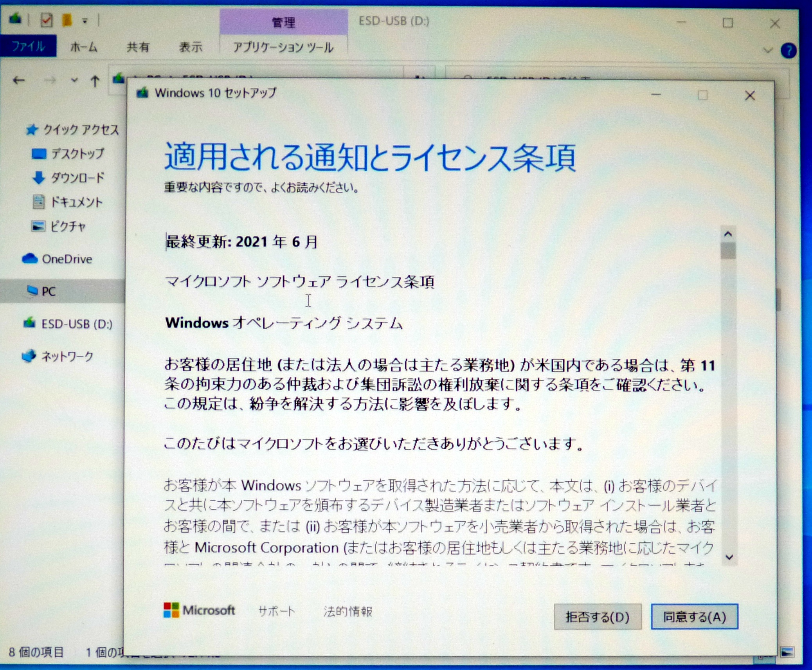This screenshot has width=812, height=670.
Task: Click the ダウンロード arrow icon
Action: coord(38,177)
